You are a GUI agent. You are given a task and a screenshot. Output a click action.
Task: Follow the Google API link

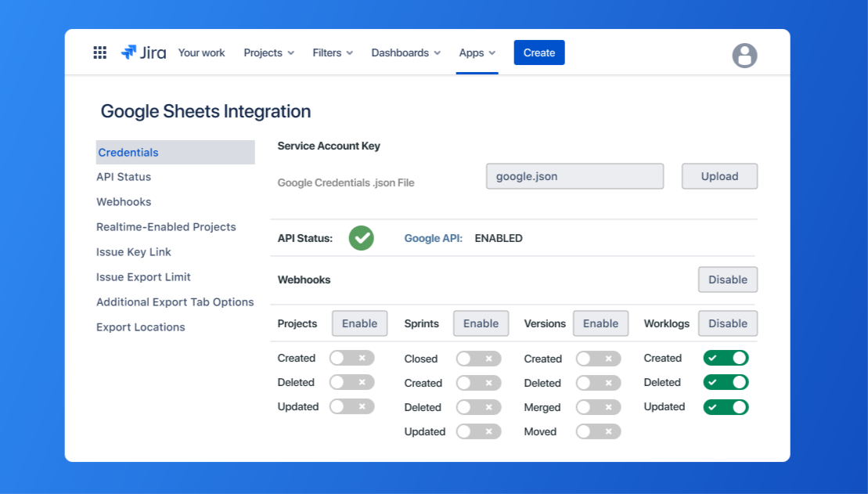coord(433,238)
